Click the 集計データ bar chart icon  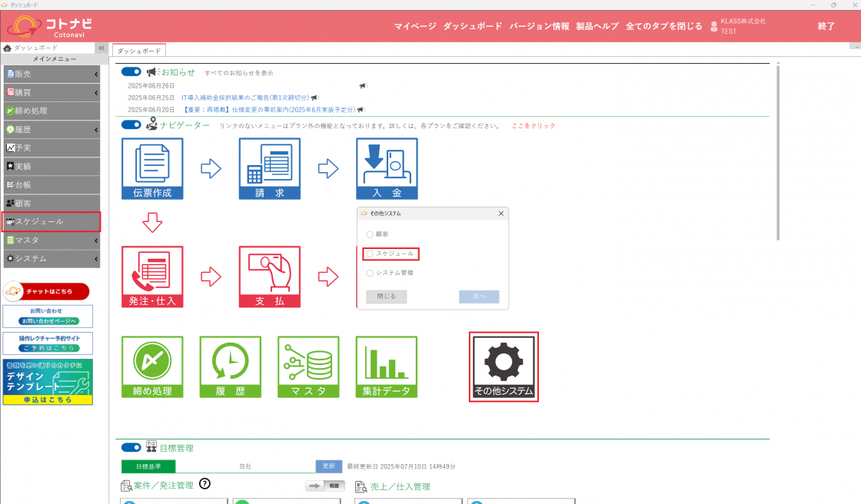click(386, 366)
